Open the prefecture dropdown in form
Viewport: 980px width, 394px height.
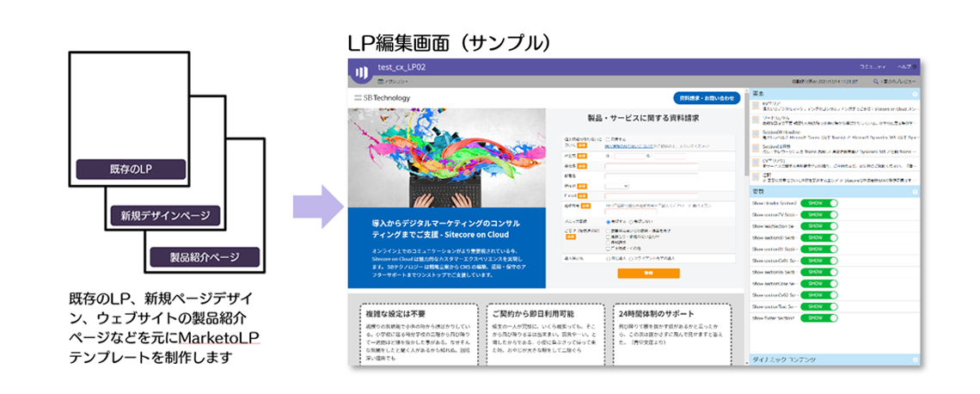coord(617,186)
